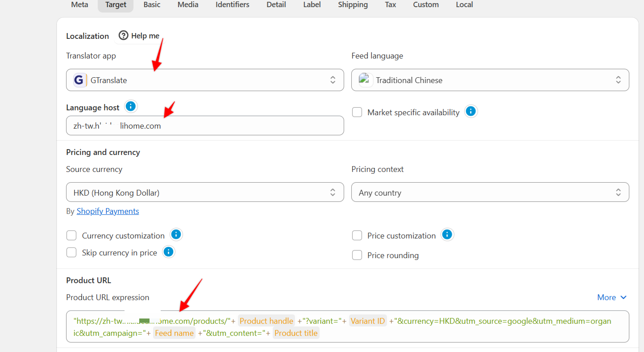Open the Pricing context dropdown

click(490, 193)
